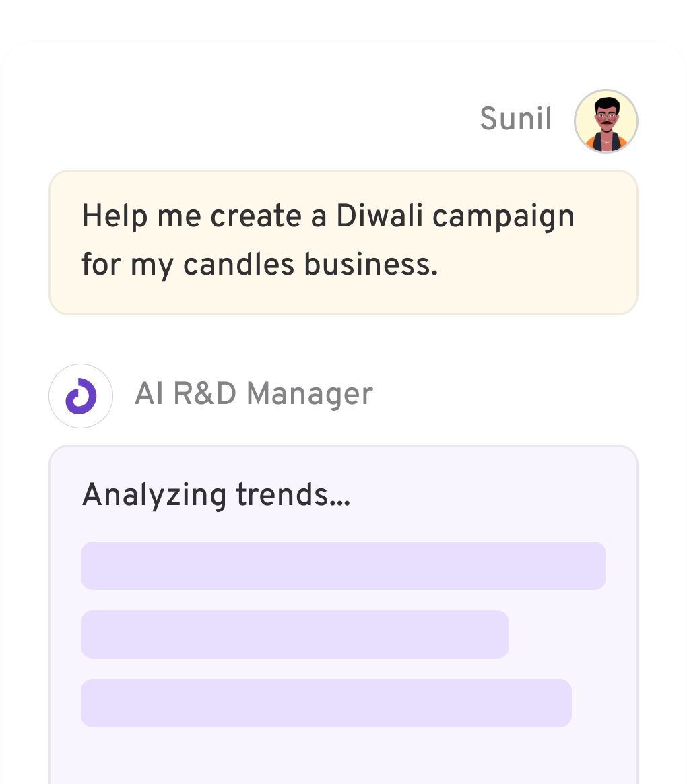
Task: Click the black header area above the chat
Action: click(x=343, y=19)
